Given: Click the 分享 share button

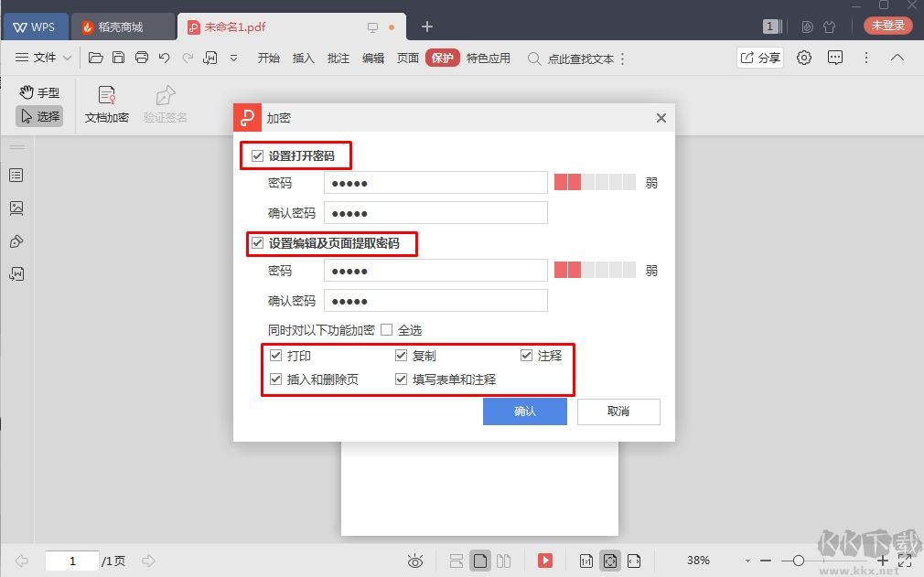Looking at the screenshot, I should coord(760,58).
